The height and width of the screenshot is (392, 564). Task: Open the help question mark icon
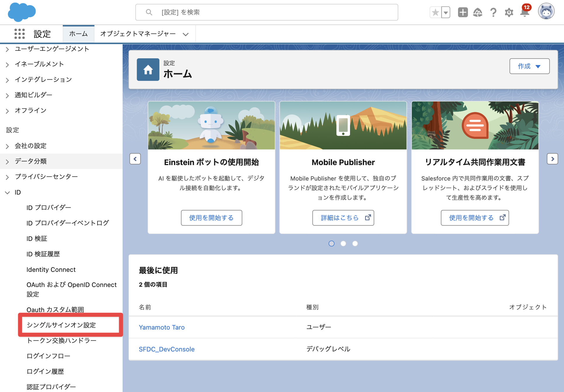493,13
